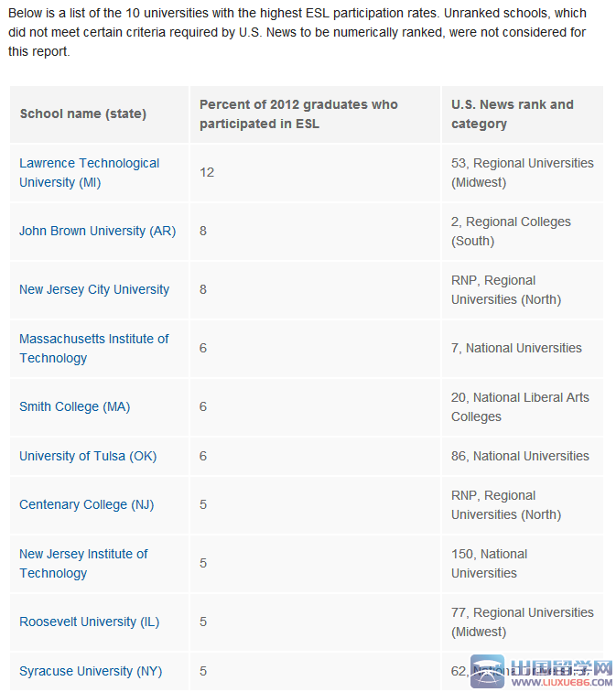The image size is (616, 692).
Task: Open the Syracuse University (NY) link
Action: click(91, 671)
